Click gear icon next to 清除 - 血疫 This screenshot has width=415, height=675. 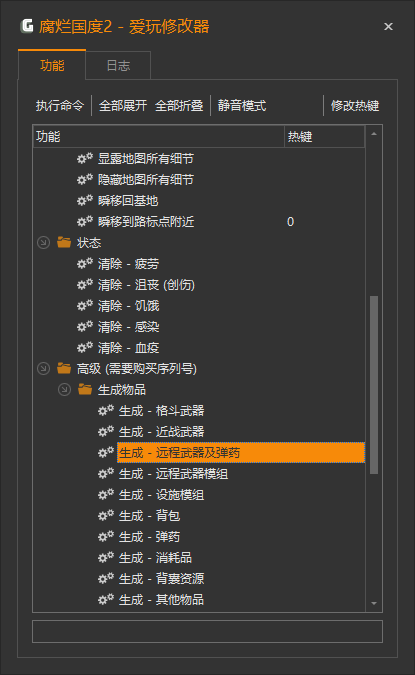(x=85, y=347)
